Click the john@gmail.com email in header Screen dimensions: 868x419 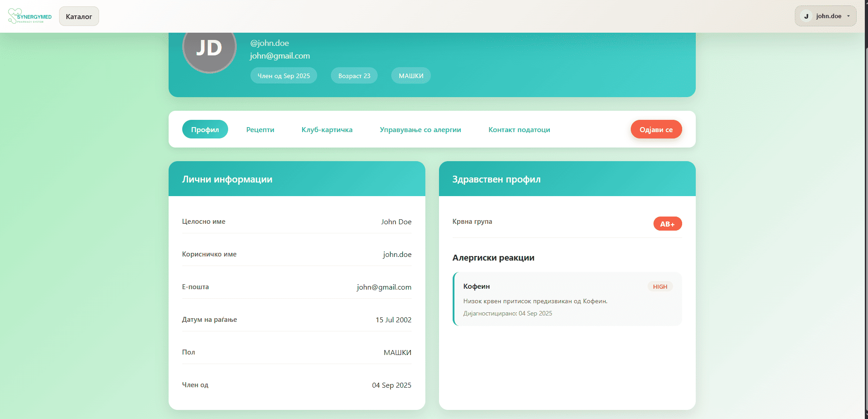279,56
